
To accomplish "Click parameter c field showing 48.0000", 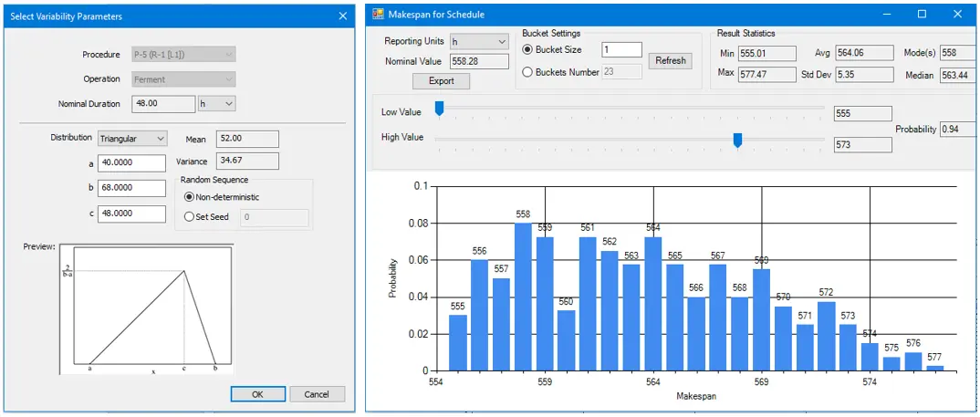I will (x=132, y=214).
